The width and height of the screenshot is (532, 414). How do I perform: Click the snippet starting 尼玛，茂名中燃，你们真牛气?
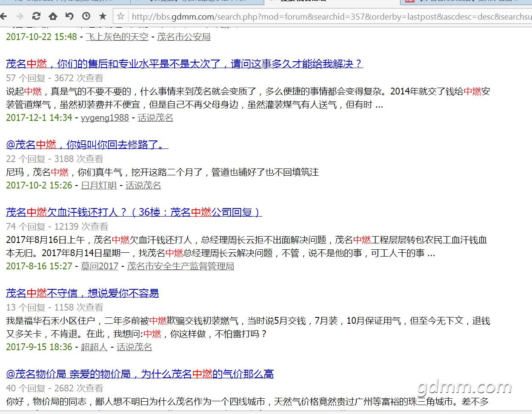pos(162,172)
